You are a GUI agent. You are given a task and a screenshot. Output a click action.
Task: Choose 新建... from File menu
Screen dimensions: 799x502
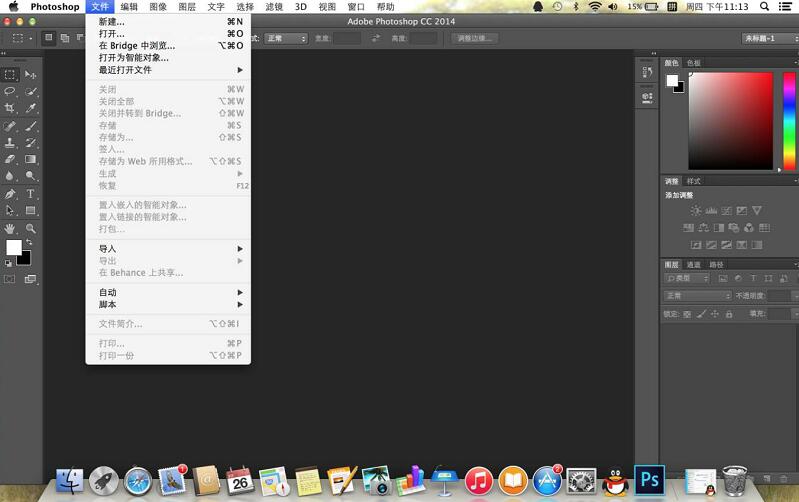coord(170,22)
